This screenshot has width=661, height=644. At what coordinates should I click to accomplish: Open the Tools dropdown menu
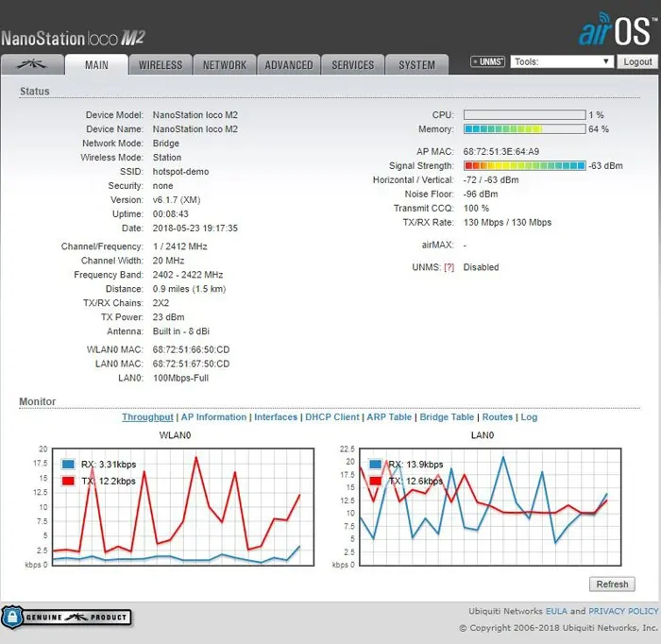coord(562,61)
